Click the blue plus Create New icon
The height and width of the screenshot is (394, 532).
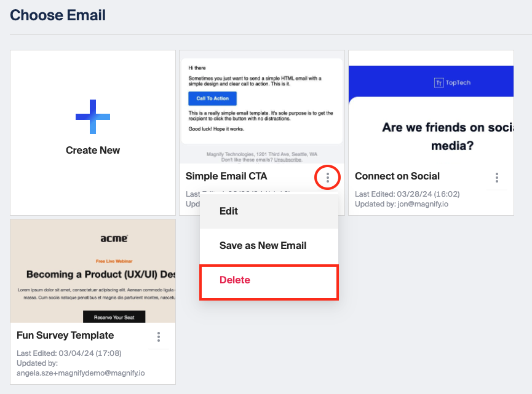pos(93,117)
